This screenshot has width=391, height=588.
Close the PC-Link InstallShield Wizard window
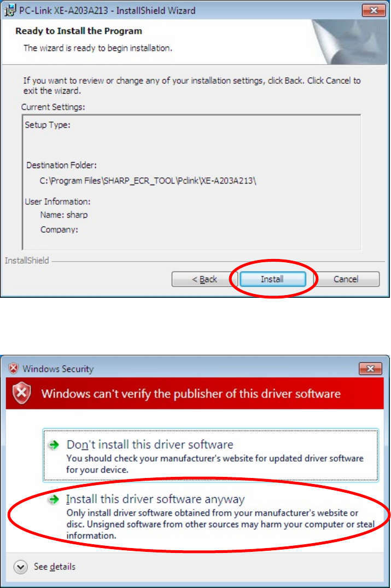click(374, 10)
